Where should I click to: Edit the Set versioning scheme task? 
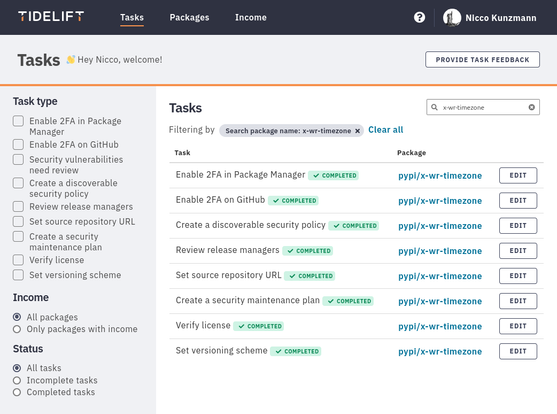point(518,351)
